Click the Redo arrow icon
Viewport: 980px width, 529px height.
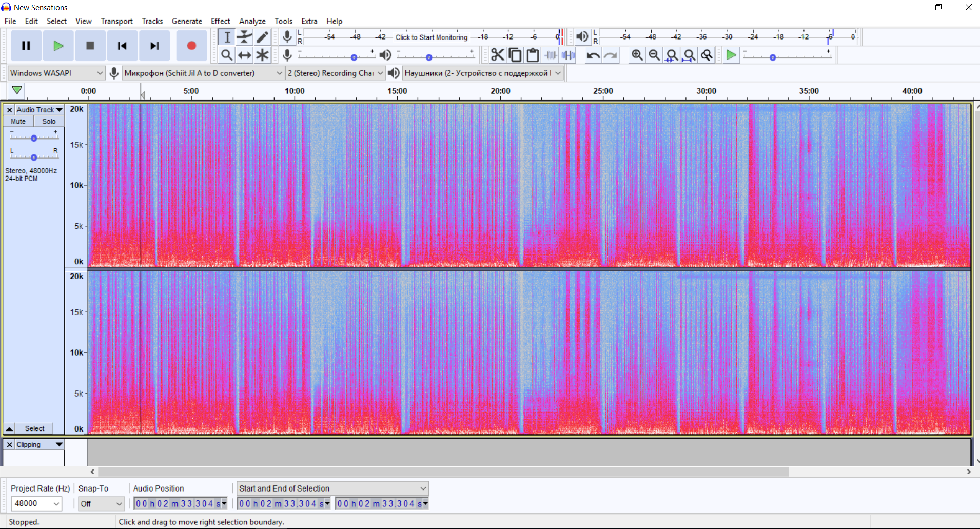click(611, 55)
